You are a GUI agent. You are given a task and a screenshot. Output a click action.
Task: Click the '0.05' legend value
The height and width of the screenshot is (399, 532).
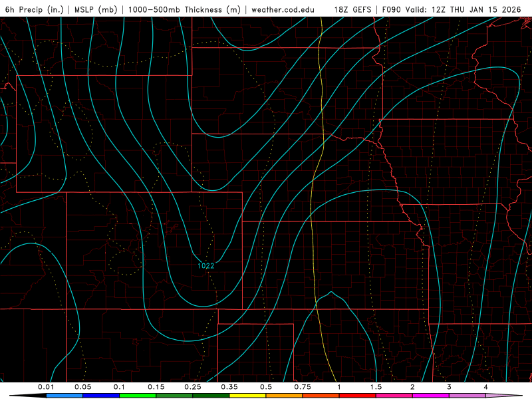pos(82,387)
